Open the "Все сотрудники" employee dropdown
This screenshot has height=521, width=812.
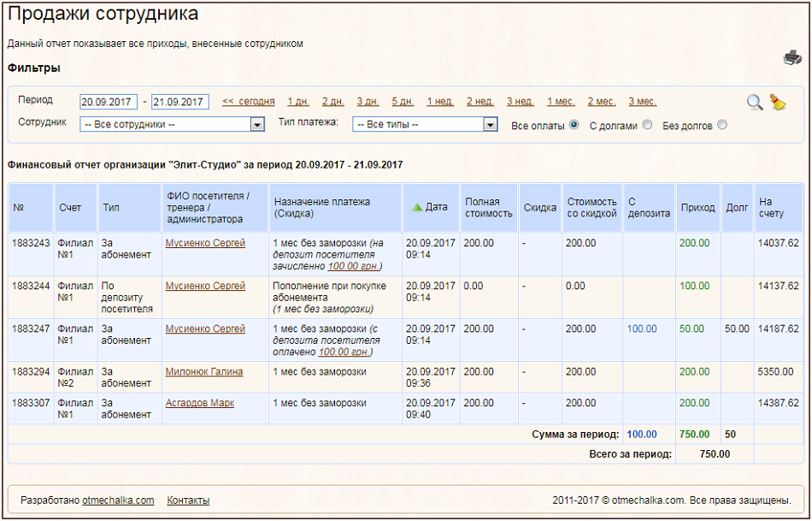172,125
